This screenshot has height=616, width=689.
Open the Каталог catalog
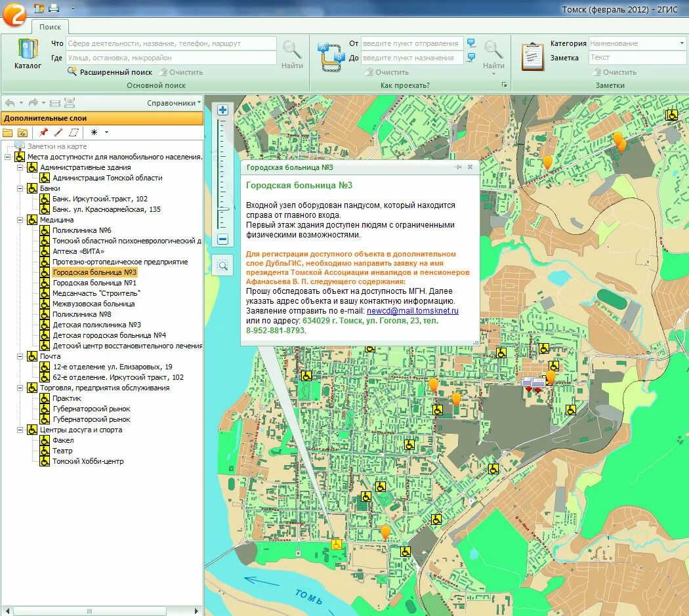click(28, 54)
